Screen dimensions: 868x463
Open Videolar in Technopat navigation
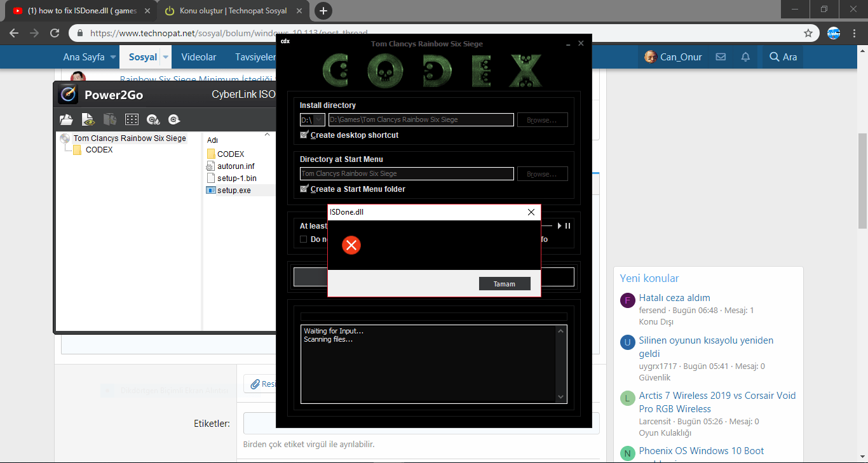[199, 57]
